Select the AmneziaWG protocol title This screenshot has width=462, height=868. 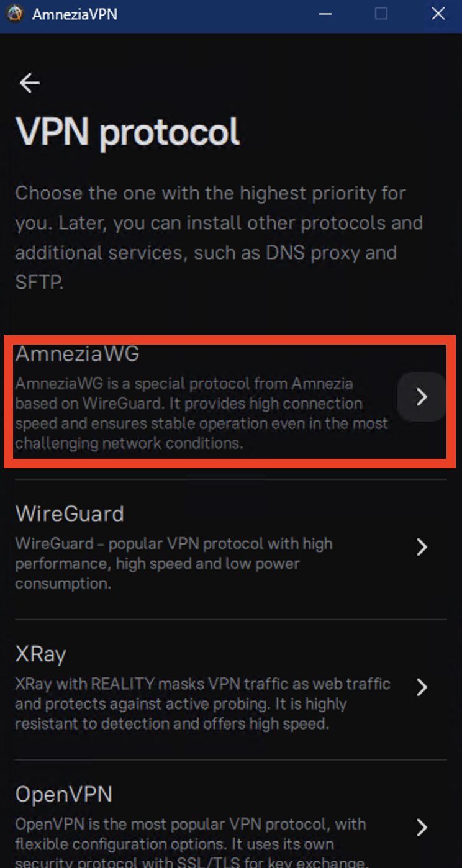[x=77, y=354]
